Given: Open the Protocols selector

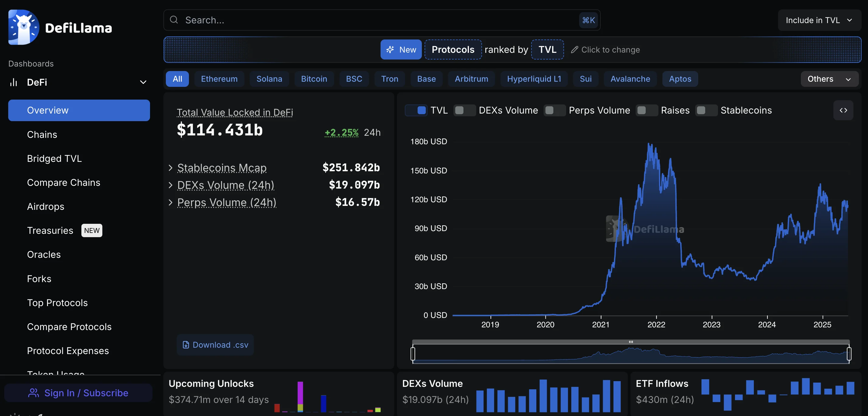Looking at the screenshot, I should coord(453,49).
